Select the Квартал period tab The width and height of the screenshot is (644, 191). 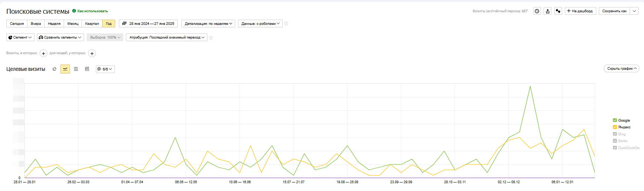[92, 24]
